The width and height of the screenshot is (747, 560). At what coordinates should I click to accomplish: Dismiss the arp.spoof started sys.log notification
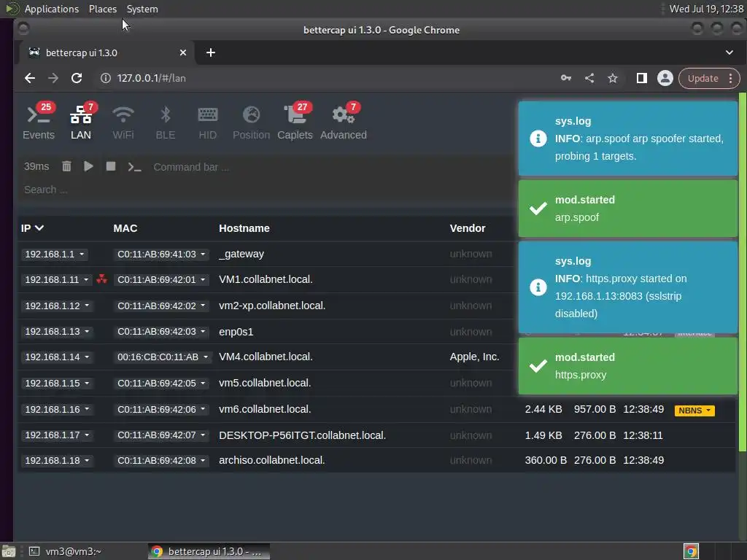pos(628,138)
